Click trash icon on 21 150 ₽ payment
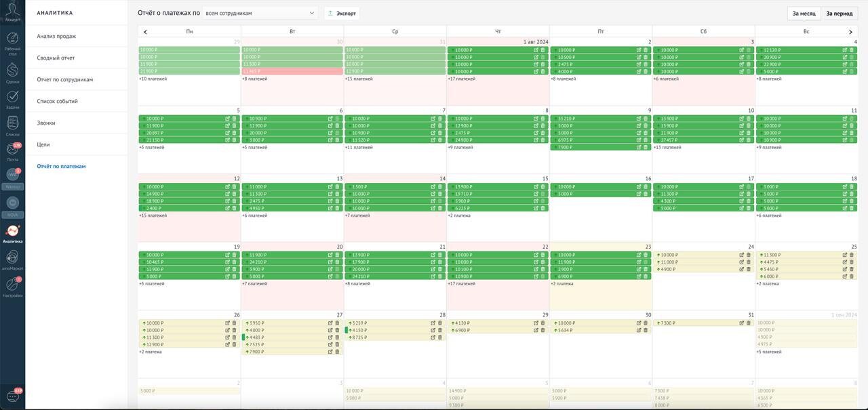This screenshot has height=410, width=868. tap(234, 140)
